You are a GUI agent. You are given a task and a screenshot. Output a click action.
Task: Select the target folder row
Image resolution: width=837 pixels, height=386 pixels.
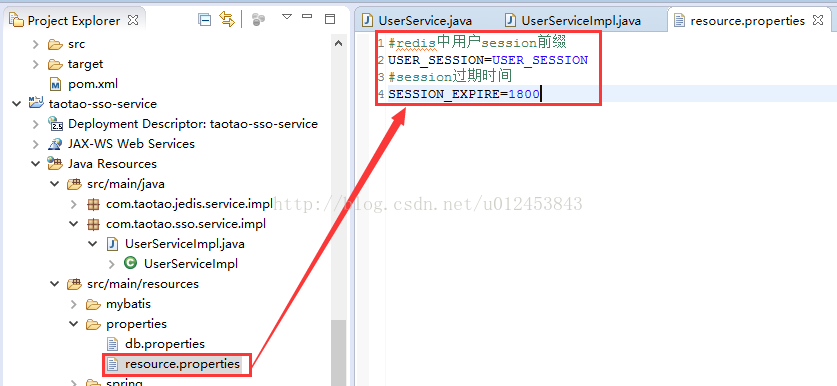tap(85, 64)
